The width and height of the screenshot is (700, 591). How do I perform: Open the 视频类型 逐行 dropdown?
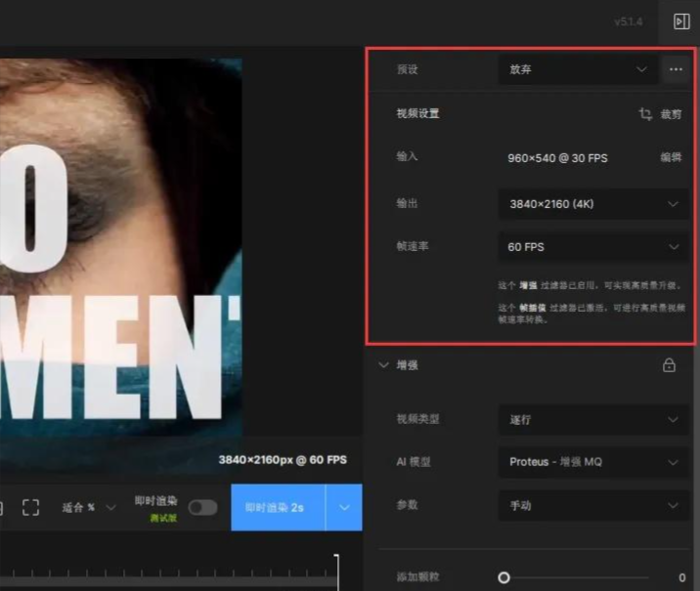(x=593, y=420)
